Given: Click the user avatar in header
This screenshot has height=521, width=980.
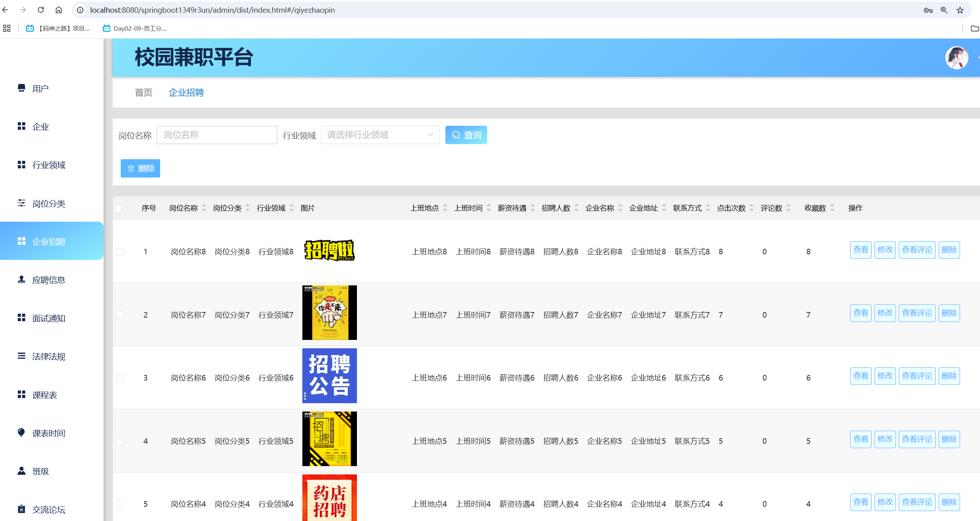Looking at the screenshot, I should 956,58.
